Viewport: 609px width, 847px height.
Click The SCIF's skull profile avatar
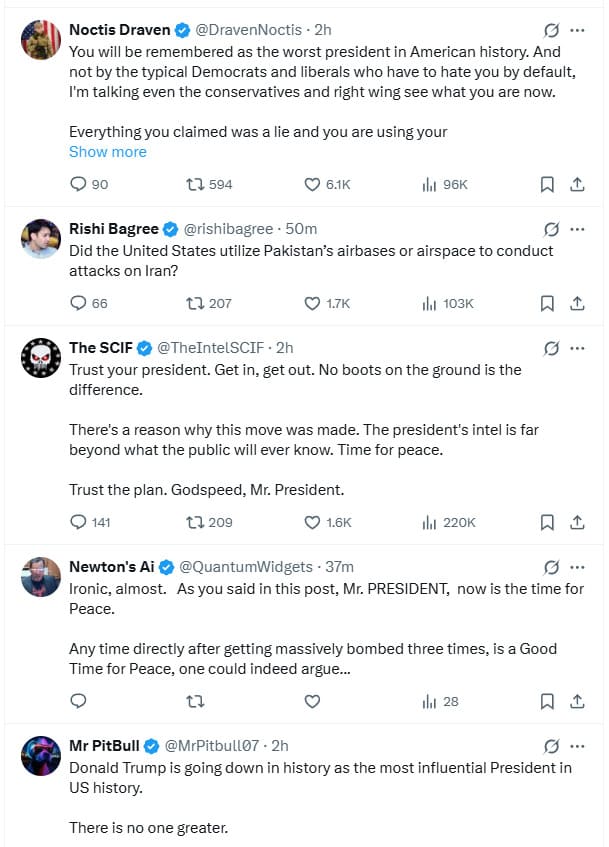pyautogui.click(x=41, y=356)
